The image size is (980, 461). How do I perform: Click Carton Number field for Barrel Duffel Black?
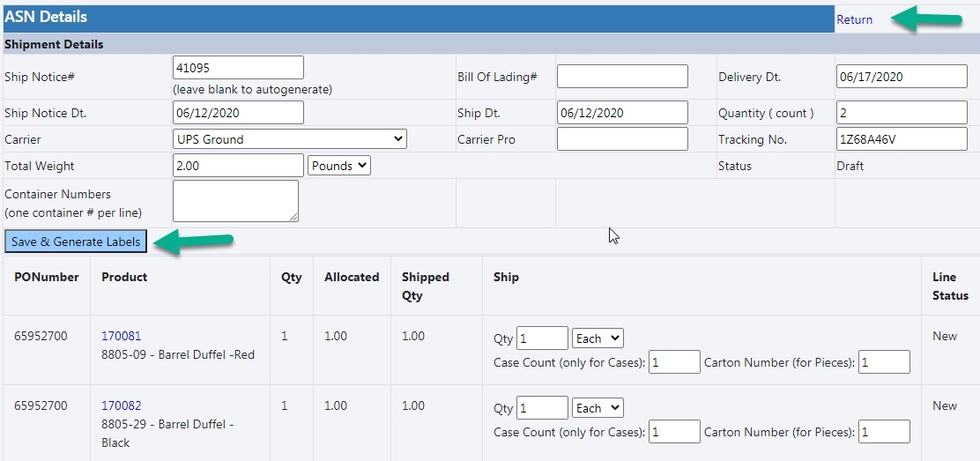[884, 432]
